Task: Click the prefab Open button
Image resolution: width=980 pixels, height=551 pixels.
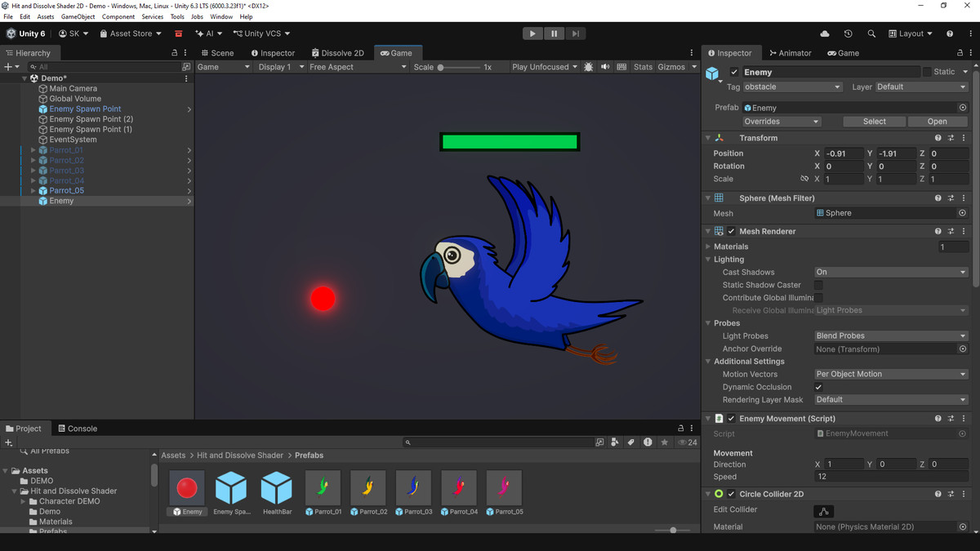Action: coord(938,122)
